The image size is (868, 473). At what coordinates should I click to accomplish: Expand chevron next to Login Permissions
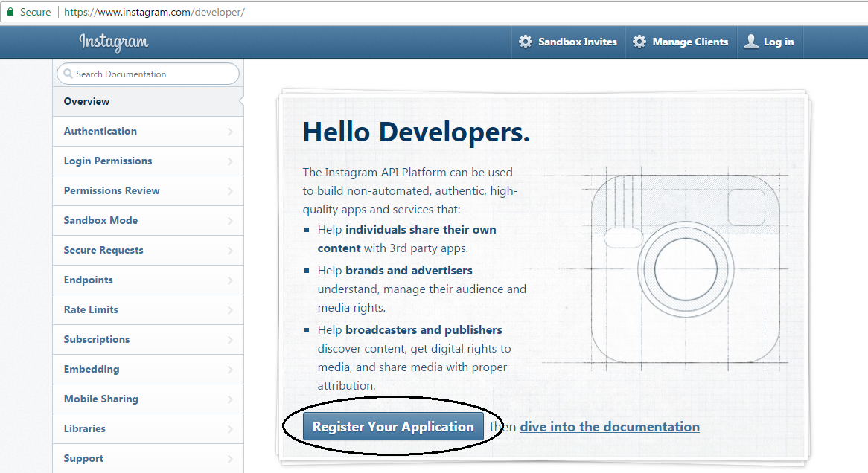[x=230, y=161]
